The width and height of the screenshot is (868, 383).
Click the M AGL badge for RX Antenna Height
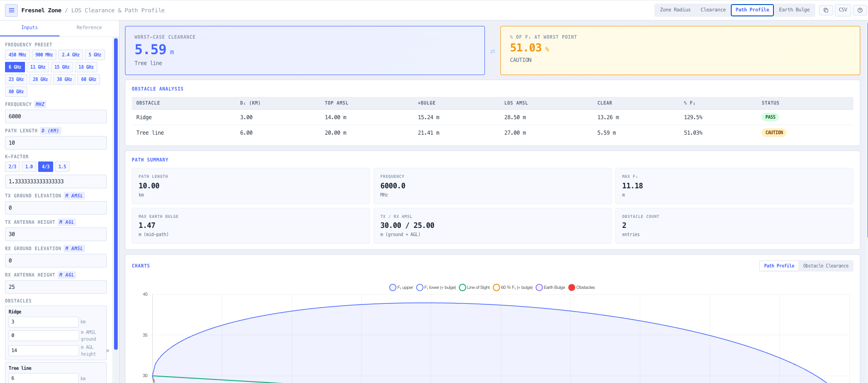coord(66,275)
